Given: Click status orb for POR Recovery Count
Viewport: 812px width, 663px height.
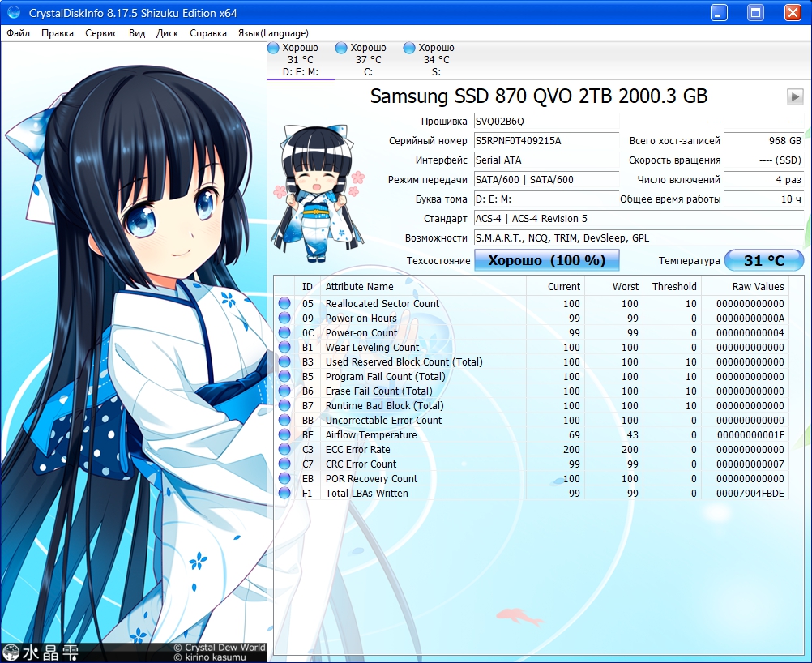Looking at the screenshot, I should coord(284,478).
